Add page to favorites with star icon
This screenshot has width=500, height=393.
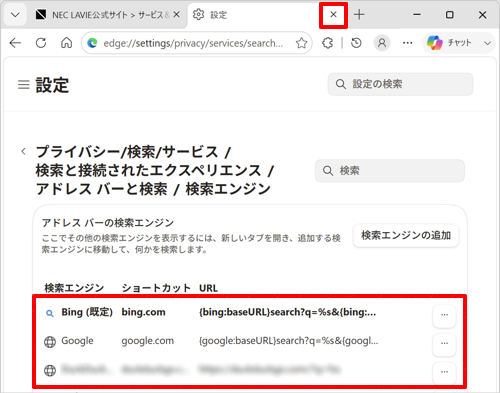click(301, 43)
